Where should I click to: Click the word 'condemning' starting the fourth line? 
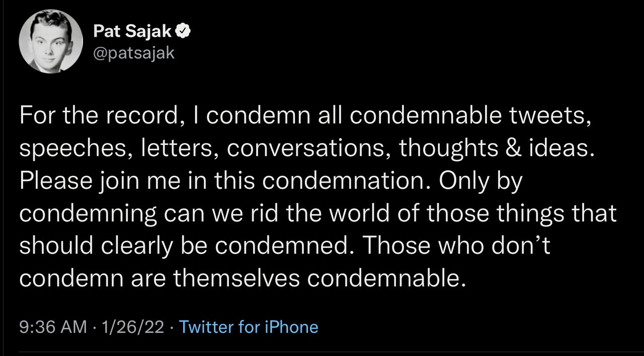(88, 213)
